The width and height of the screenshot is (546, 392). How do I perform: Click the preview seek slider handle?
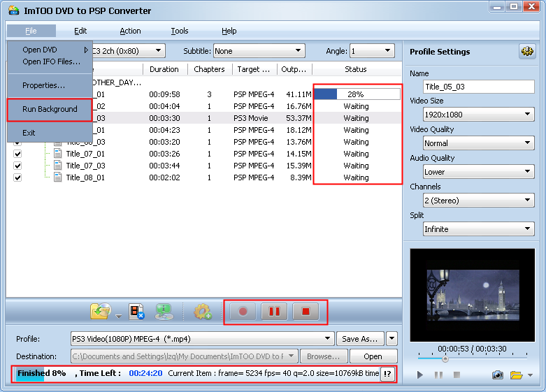coord(445,358)
